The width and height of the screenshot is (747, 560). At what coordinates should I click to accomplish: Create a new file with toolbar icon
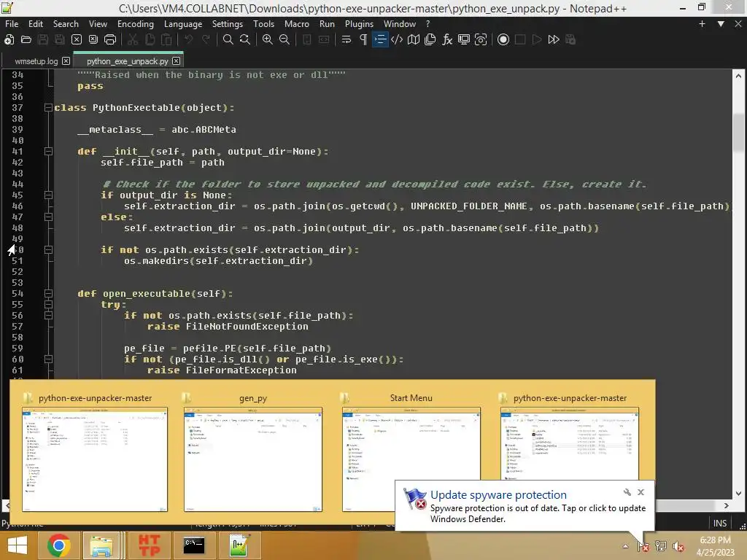click(9, 39)
